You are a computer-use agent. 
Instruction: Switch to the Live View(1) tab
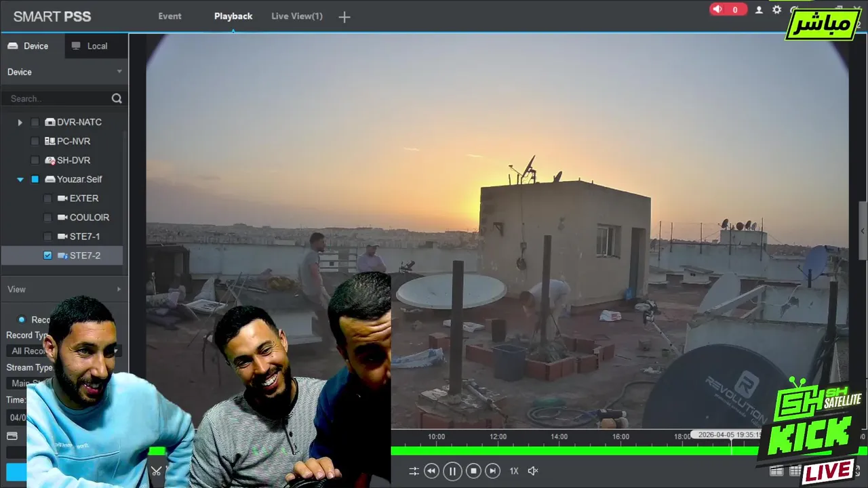tap(297, 16)
